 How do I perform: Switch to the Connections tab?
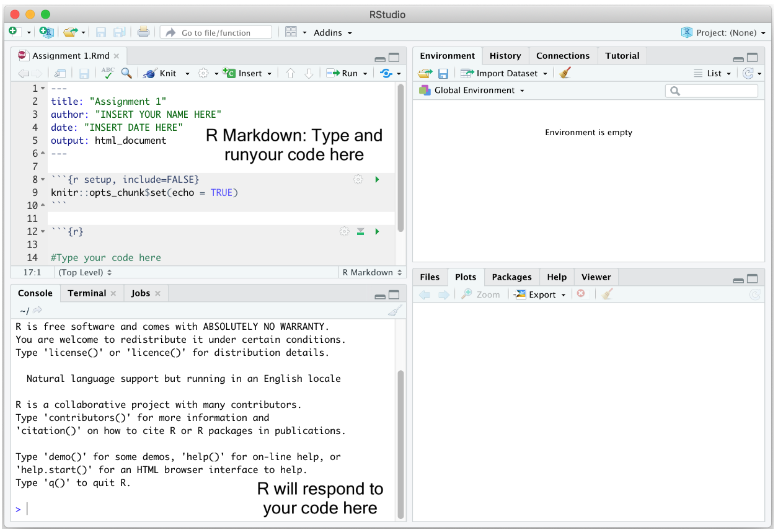coord(563,56)
